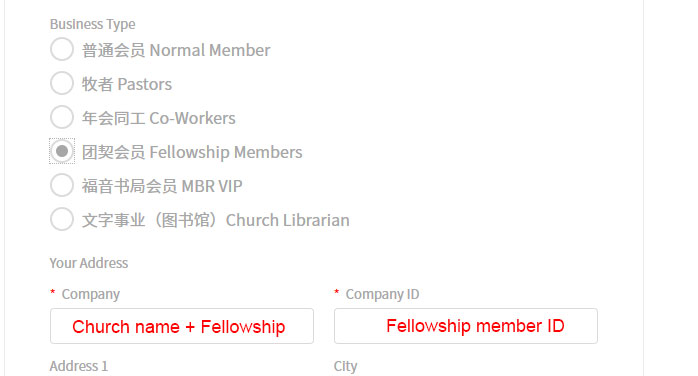Click the '牧者 Pastors' label text
This screenshot has height=376, width=698.
(x=127, y=84)
